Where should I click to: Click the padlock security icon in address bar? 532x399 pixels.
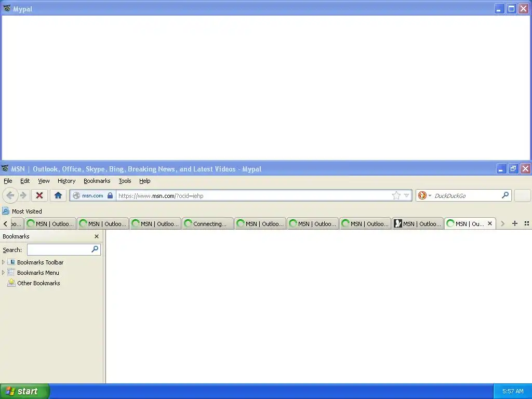tap(110, 195)
